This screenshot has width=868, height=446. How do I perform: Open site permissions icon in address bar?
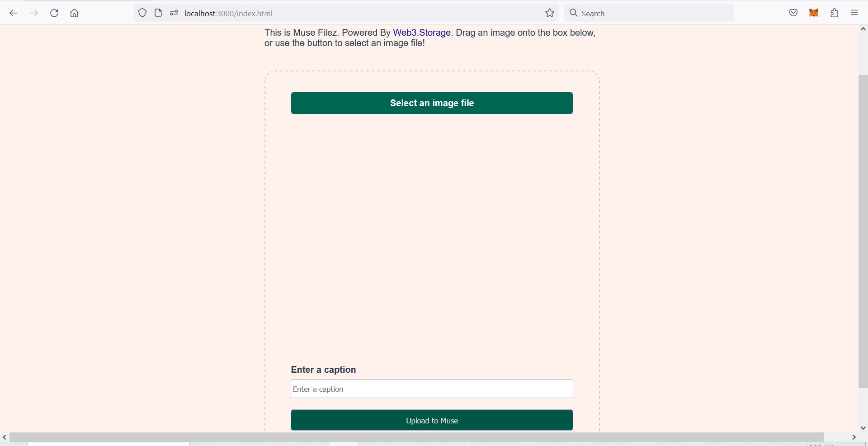[174, 13]
